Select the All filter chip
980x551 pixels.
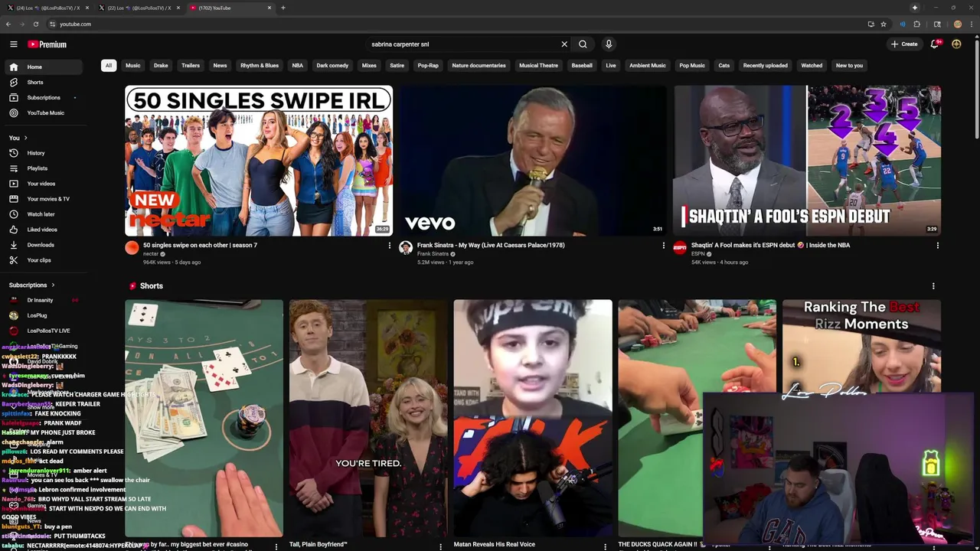pyautogui.click(x=109, y=66)
